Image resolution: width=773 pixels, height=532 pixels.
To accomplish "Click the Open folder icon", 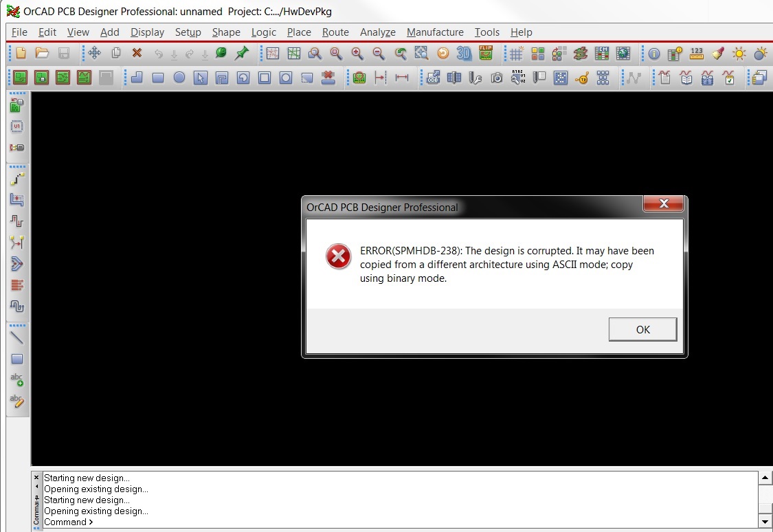I will [x=42, y=53].
